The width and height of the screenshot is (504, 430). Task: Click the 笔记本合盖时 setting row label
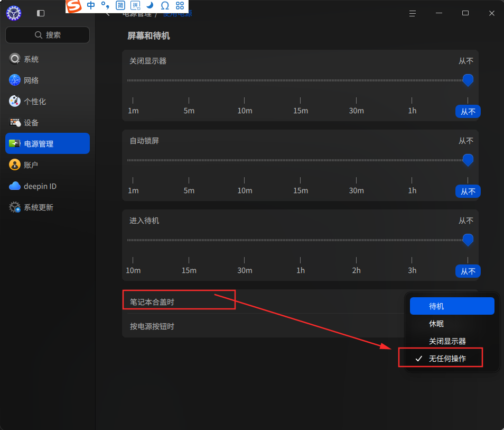pos(152,302)
